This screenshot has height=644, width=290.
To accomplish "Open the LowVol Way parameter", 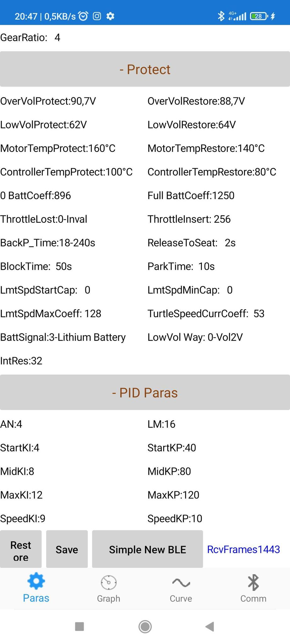I will pyautogui.click(x=195, y=337).
